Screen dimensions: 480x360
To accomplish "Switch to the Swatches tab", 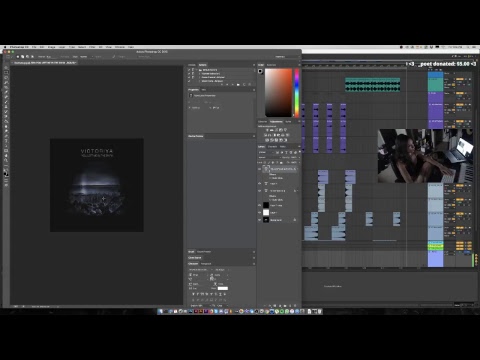I will (271, 65).
